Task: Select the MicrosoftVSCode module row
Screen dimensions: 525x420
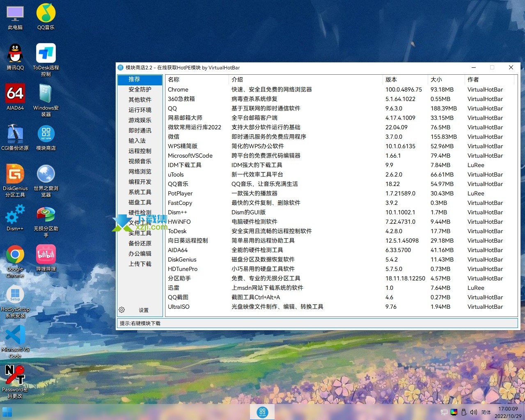Action: point(341,156)
